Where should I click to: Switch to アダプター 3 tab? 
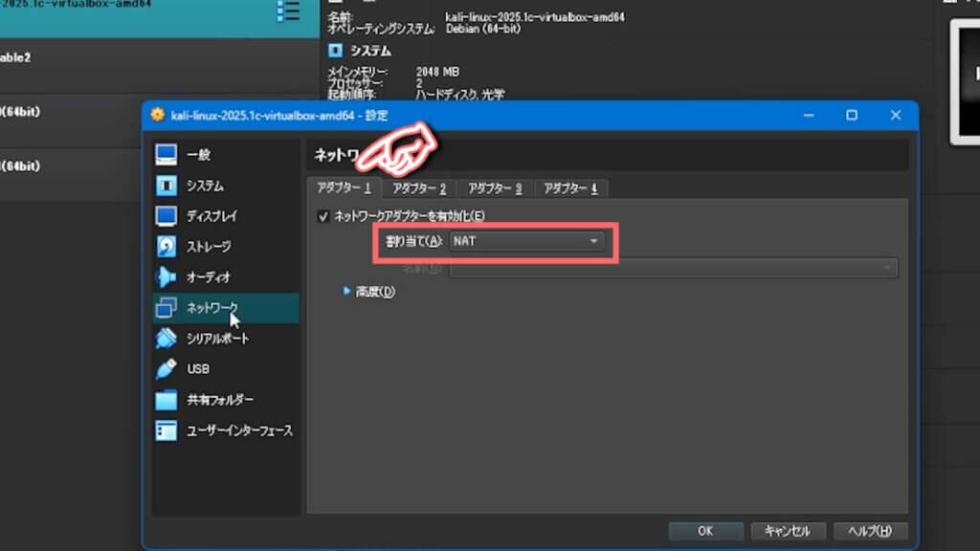pyautogui.click(x=495, y=188)
